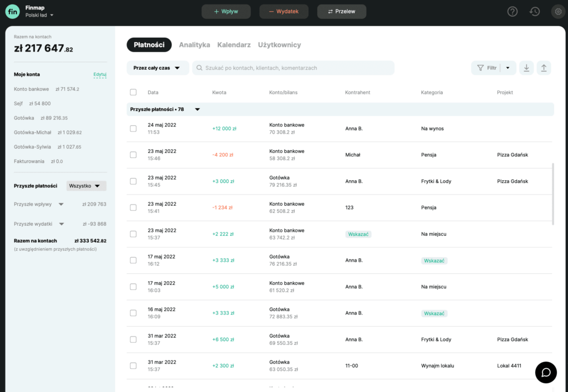This screenshot has width=568, height=392.
Task: Check the 24 maj 2022 11:53 row
Action: (x=133, y=129)
